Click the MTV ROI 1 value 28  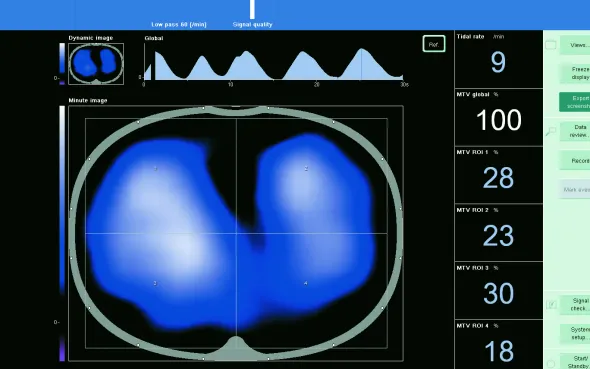498,178
